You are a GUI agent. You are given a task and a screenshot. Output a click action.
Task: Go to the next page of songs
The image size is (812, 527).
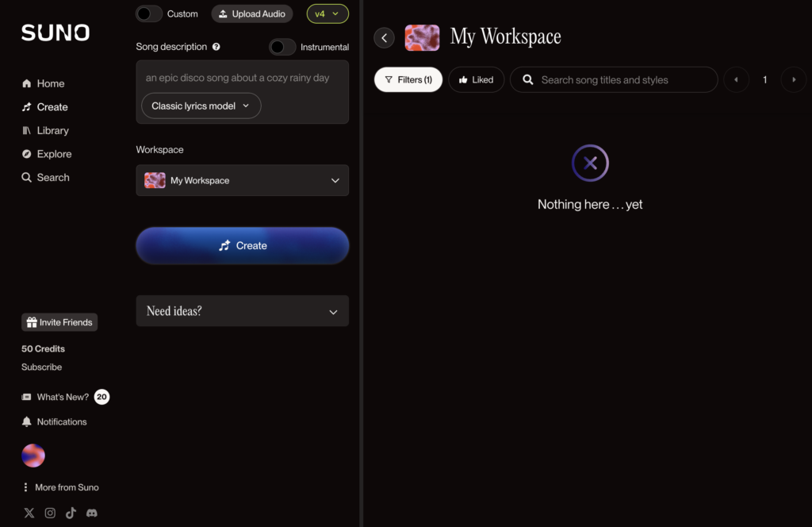(794, 80)
